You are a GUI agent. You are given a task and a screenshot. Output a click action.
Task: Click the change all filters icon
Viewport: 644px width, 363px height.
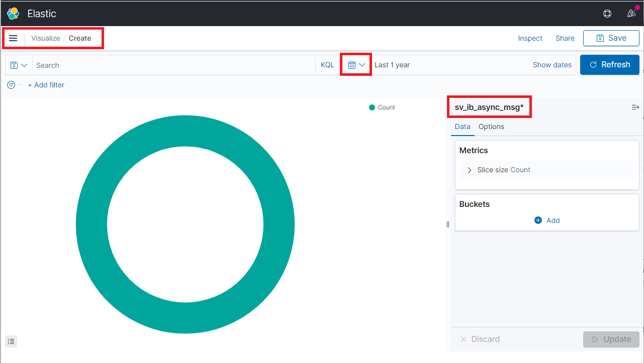point(11,85)
